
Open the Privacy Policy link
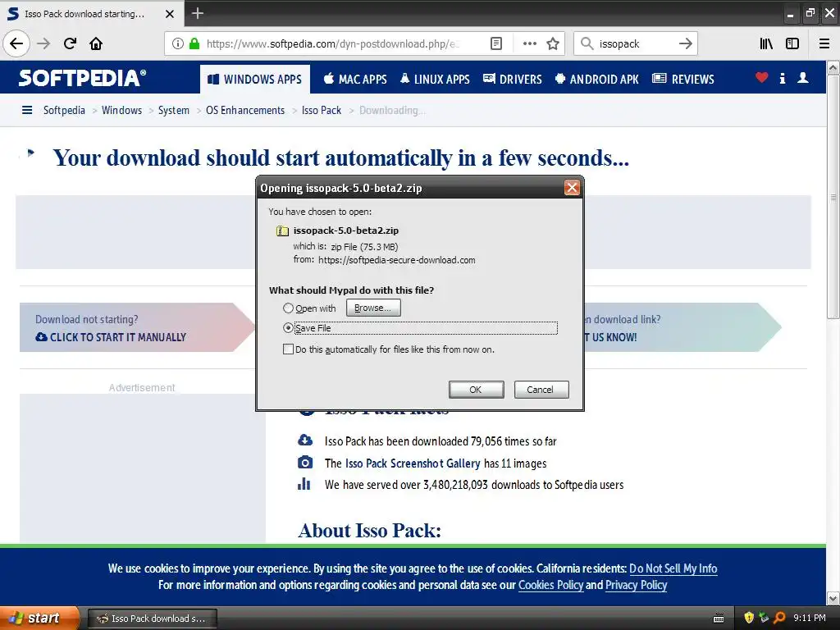(x=636, y=585)
